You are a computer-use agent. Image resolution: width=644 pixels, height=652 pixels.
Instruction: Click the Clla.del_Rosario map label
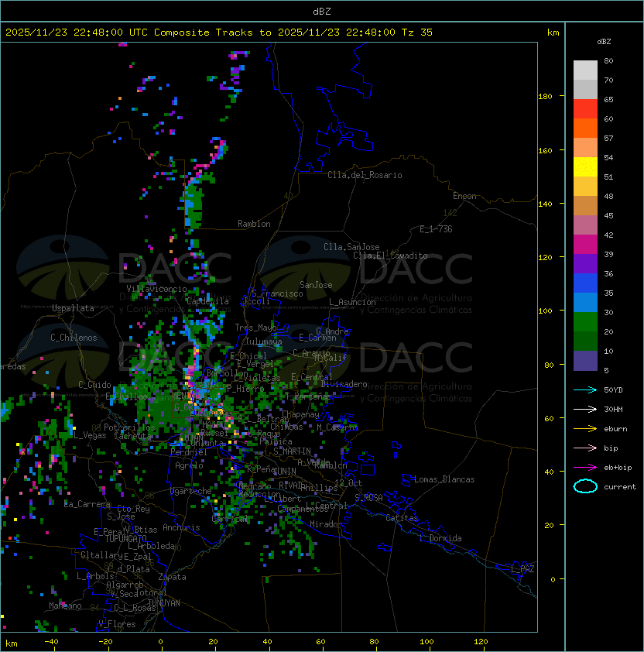point(365,175)
